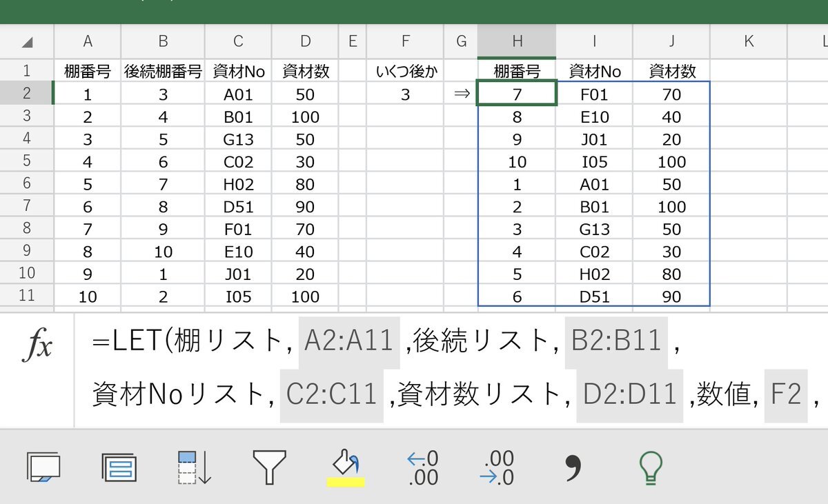
Task: Click cell I3 'E10'
Action: 595,116
